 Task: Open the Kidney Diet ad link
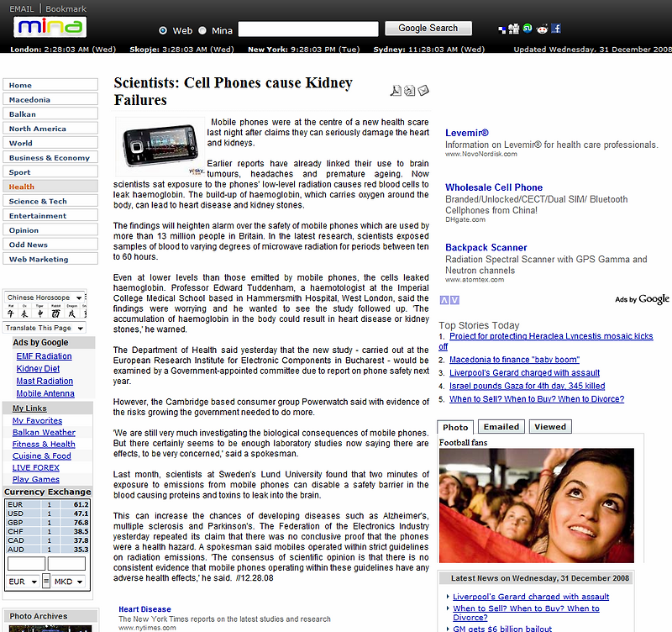pos(38,368)
